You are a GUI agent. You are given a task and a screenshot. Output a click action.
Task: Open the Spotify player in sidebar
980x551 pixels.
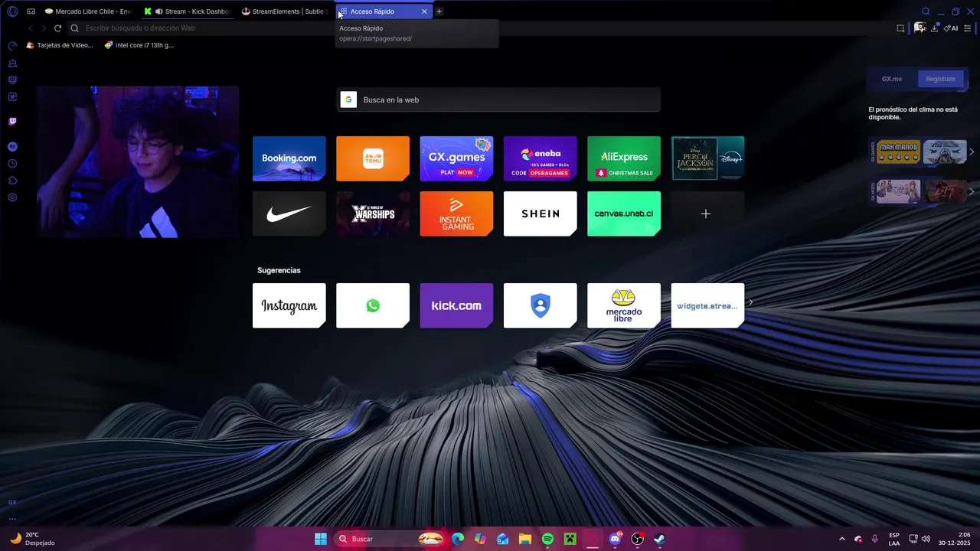tap(12, 146)
